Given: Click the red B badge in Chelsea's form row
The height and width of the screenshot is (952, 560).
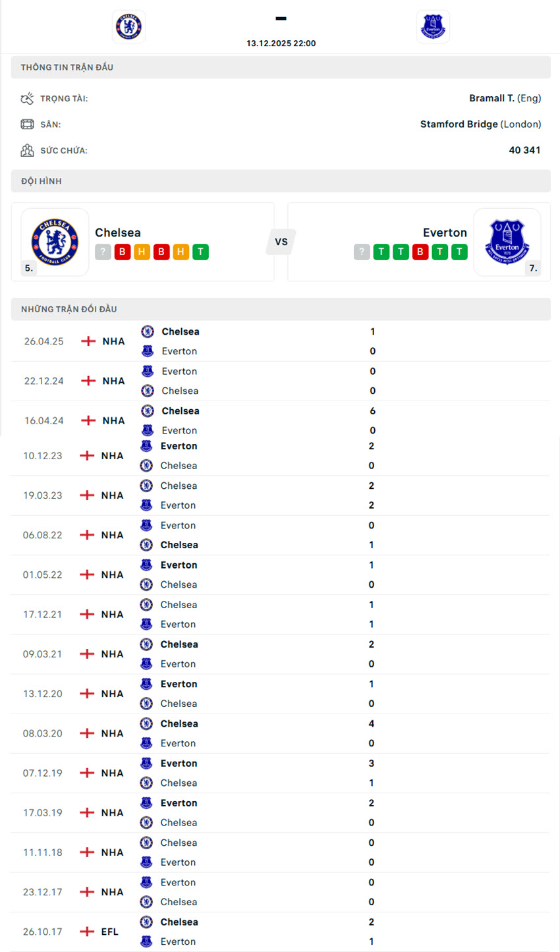Looking at the screenshot, I should 122,252.
